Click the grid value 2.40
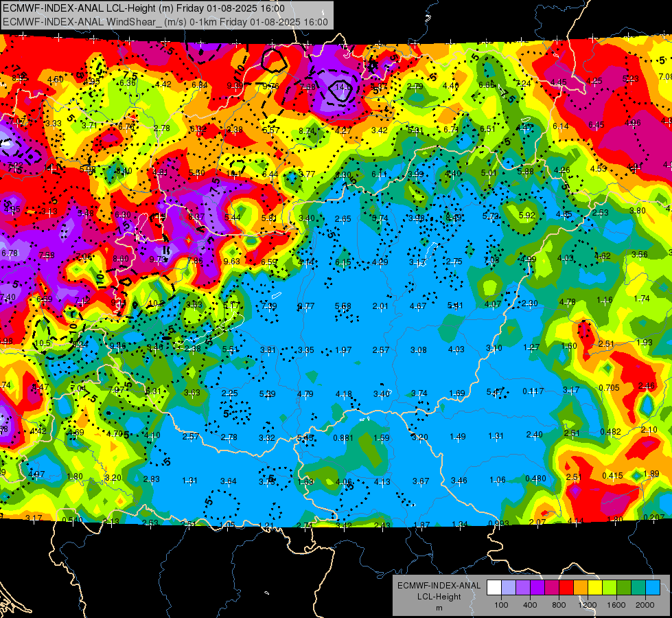This screenshot has height=618, width=672. (535, 435)
